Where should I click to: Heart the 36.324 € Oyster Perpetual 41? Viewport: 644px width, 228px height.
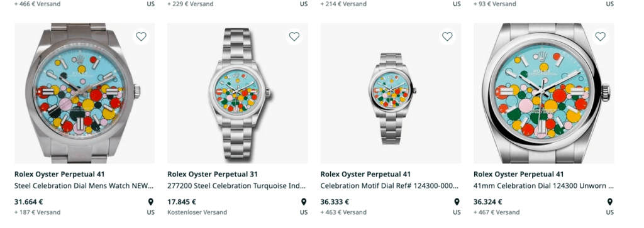click(601, 37)
